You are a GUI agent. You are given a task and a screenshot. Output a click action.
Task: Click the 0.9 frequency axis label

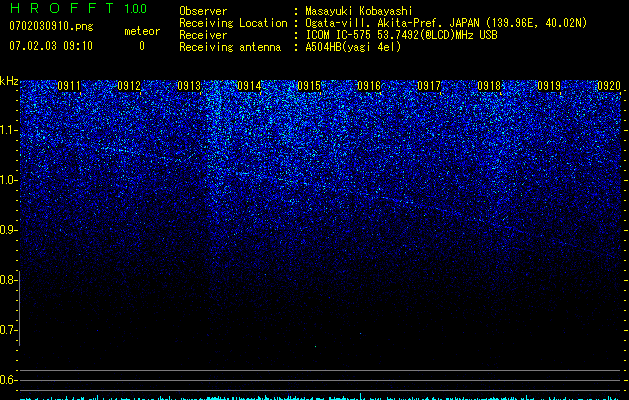8,230
